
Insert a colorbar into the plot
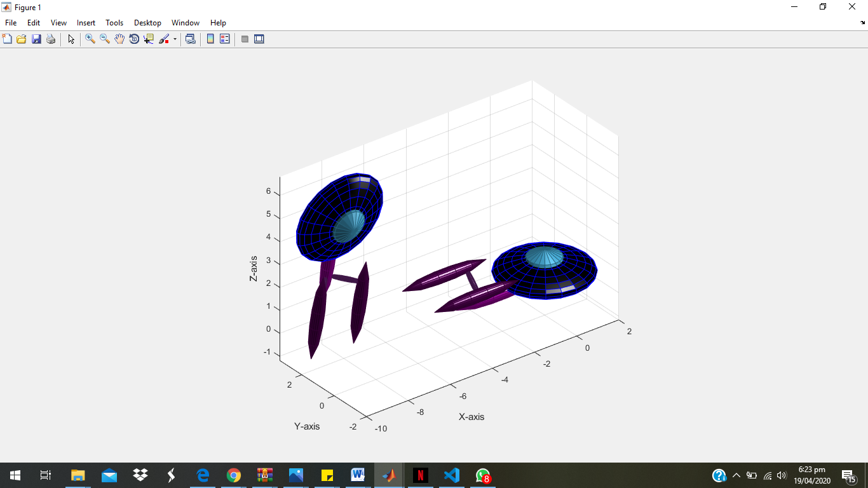tap(210, 39)
